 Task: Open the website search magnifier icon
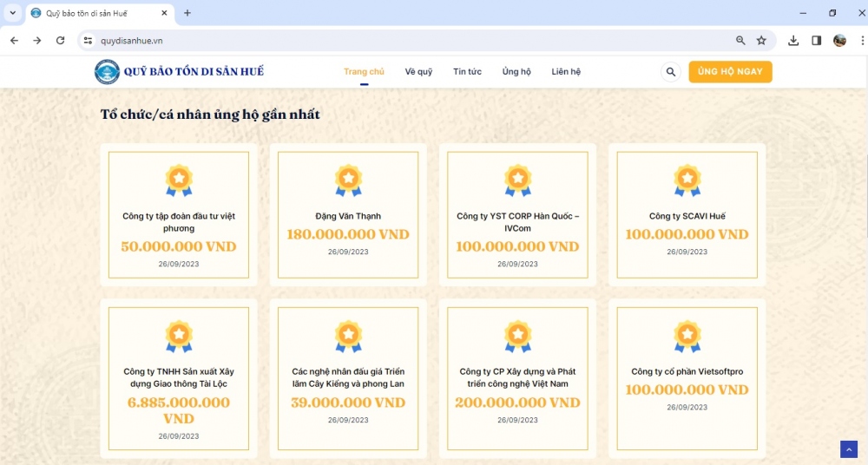pos(670,72)
